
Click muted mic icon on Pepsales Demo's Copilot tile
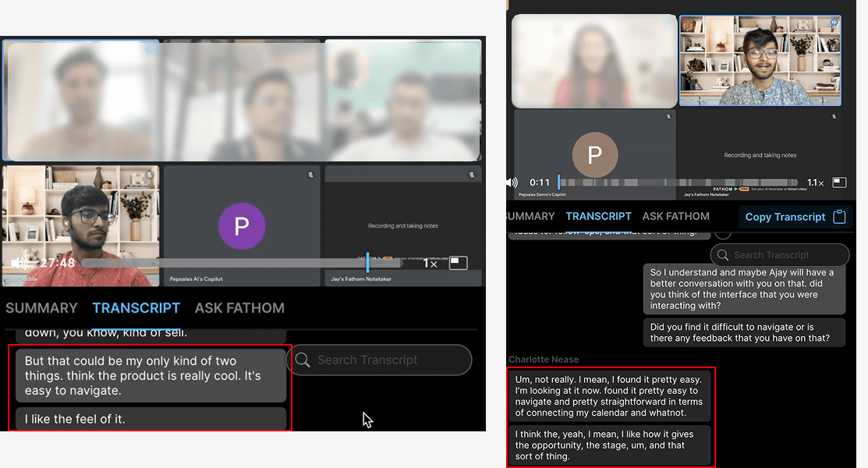tap(668, 117)
